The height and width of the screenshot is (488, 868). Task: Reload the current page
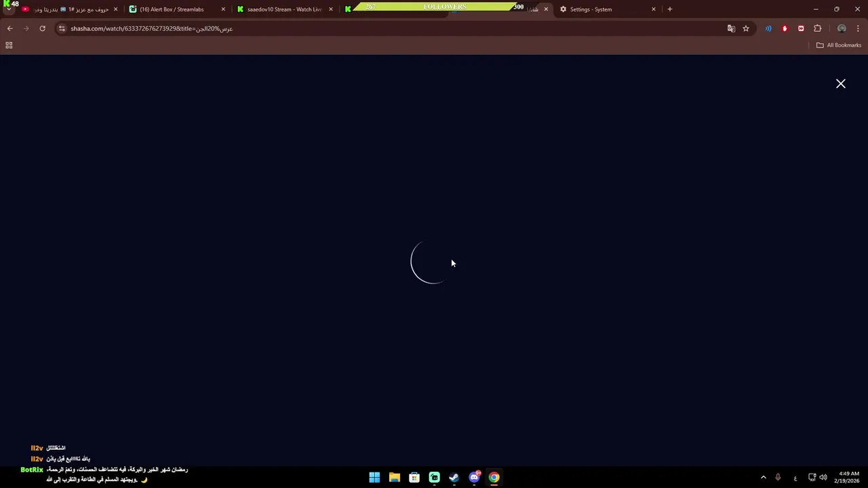[42, 28]
